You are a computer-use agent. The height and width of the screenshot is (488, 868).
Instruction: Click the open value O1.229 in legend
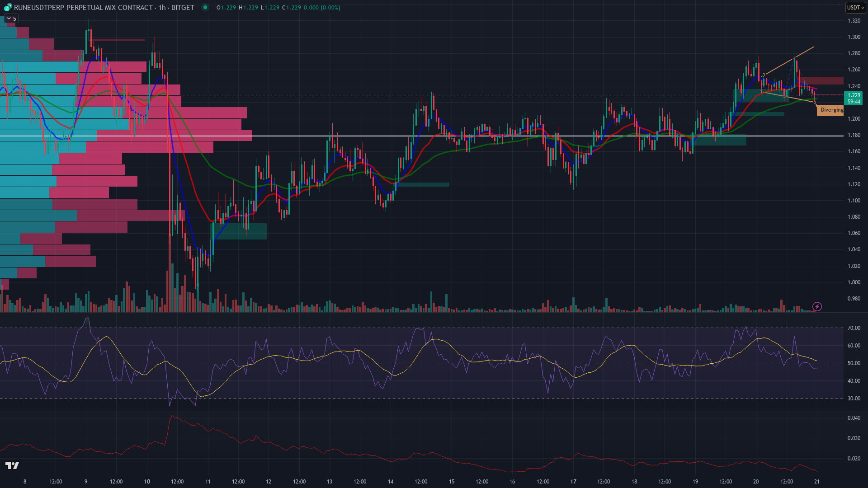point(226,7)
